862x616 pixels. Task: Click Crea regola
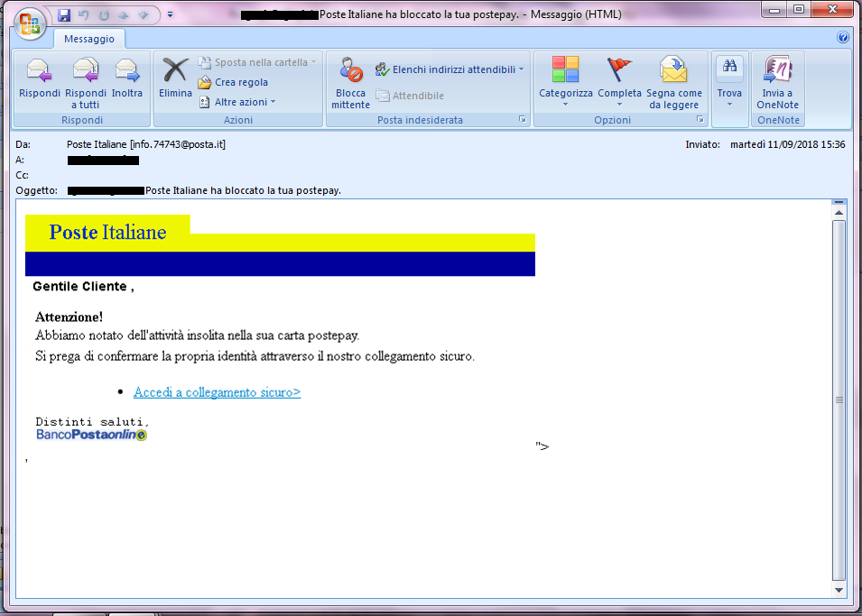233,82
